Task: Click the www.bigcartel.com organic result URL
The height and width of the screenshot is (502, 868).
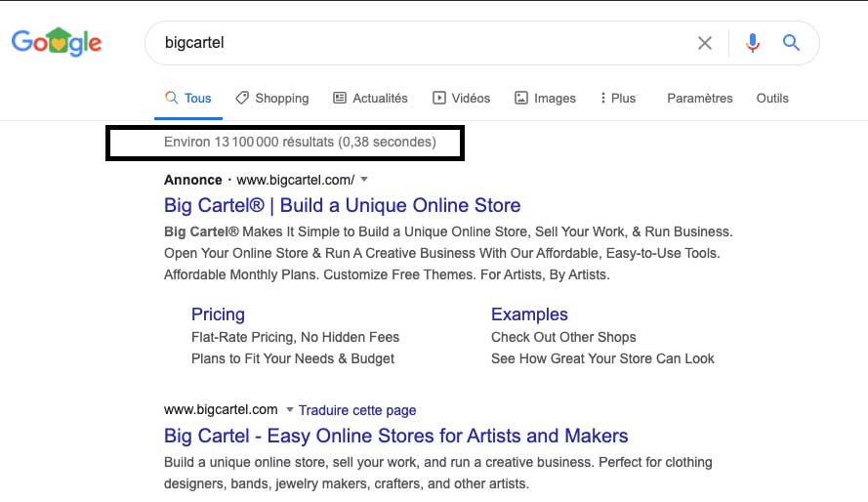Action: click(x=221, y=409)
